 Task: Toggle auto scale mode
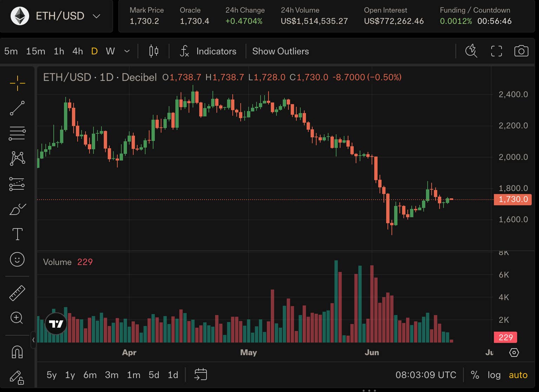pyautogui.click(x=518, y=375)
